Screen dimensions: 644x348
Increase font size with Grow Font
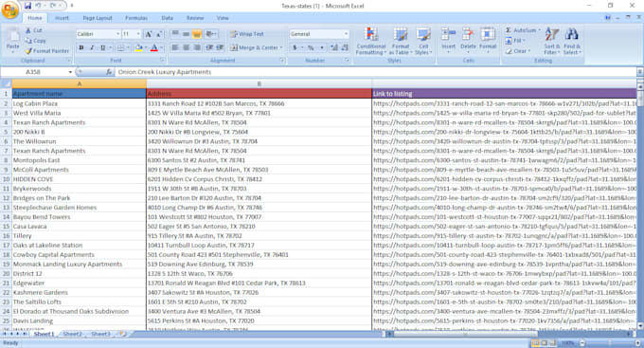(x=149, y=34)
